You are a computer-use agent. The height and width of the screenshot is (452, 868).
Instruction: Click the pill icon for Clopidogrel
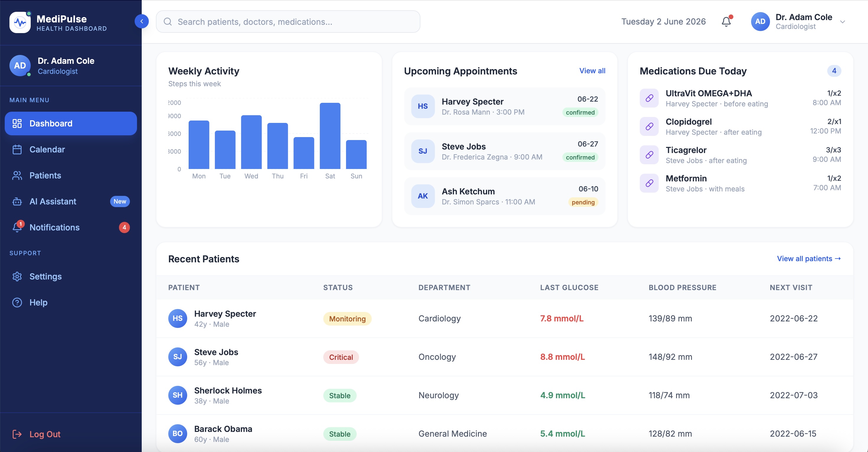(x=649, y=126)
